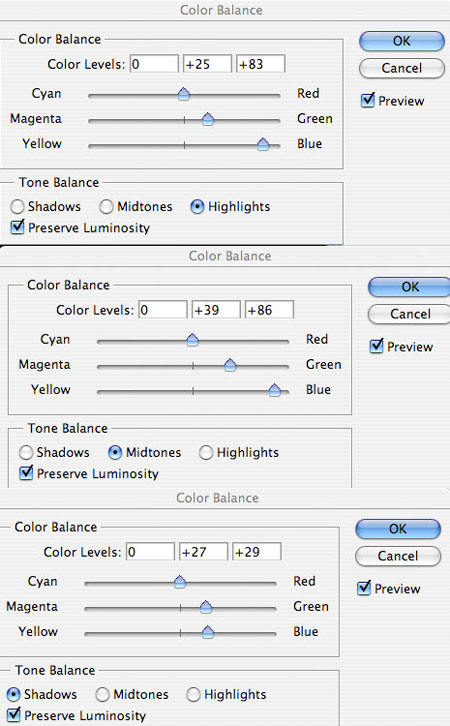Click Cancel in the Midtones dialog

pos(409,314)
